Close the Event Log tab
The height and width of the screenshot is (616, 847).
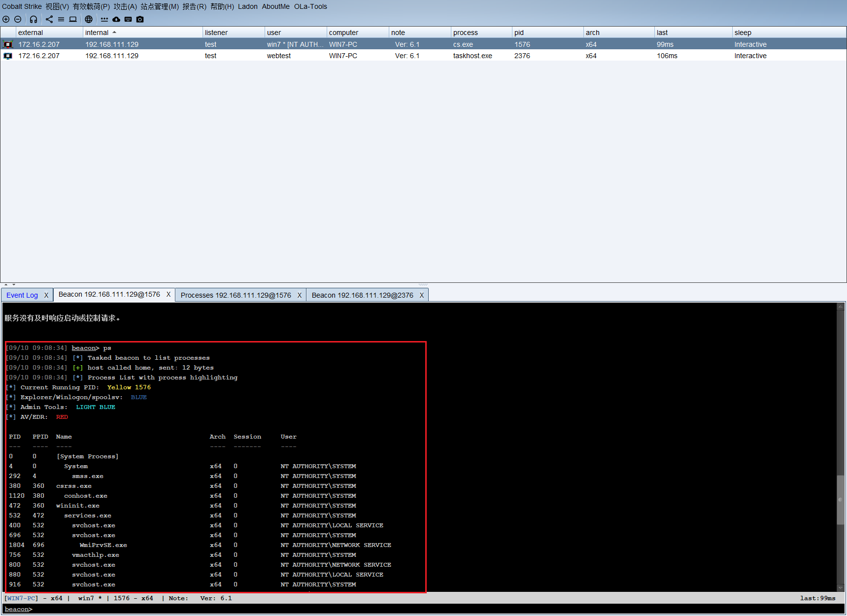tap(46, 295)
